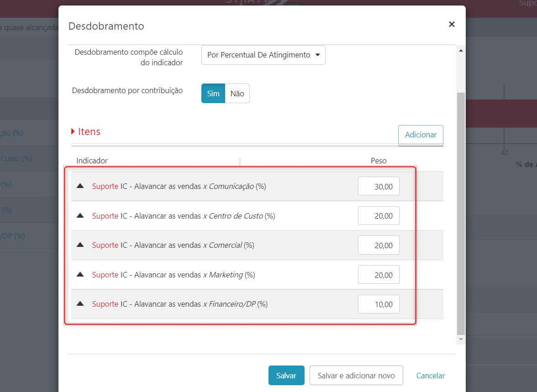Click scrollbar down arrow in dialog
The width and height of the screenshot is (537, 392).
click(461, 339)
